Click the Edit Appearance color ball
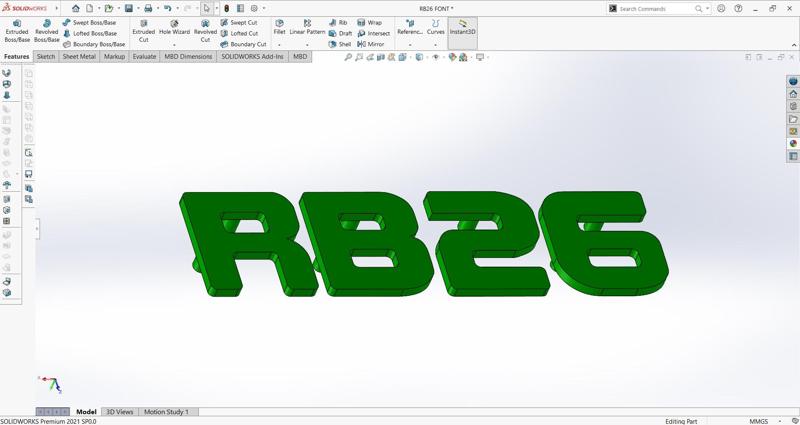This screenshot has height=425, width=800. (452, 57)
